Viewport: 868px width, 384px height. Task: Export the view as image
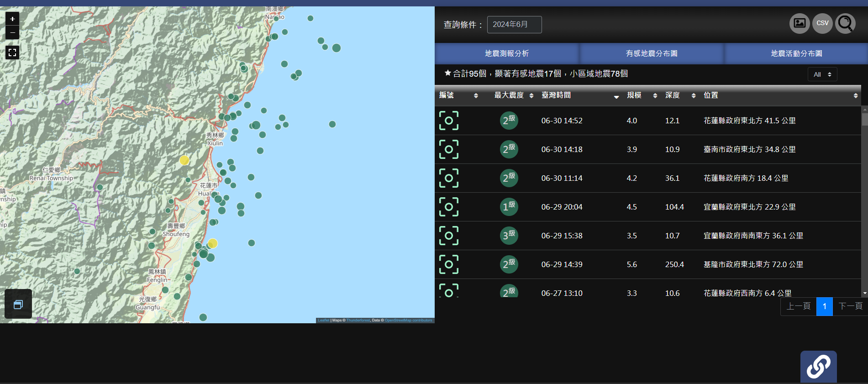click(x=800, y=23)
